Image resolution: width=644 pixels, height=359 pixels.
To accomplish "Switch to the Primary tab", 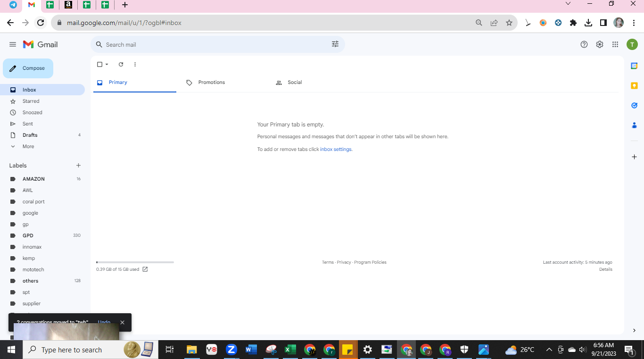I will coord(135,83).
